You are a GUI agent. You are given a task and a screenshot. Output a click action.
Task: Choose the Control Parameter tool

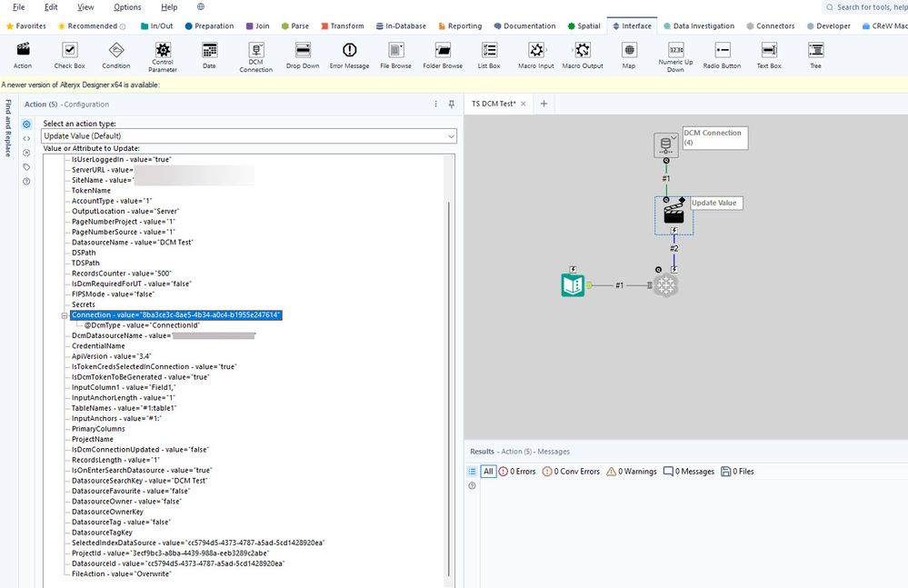pos(163,56)
